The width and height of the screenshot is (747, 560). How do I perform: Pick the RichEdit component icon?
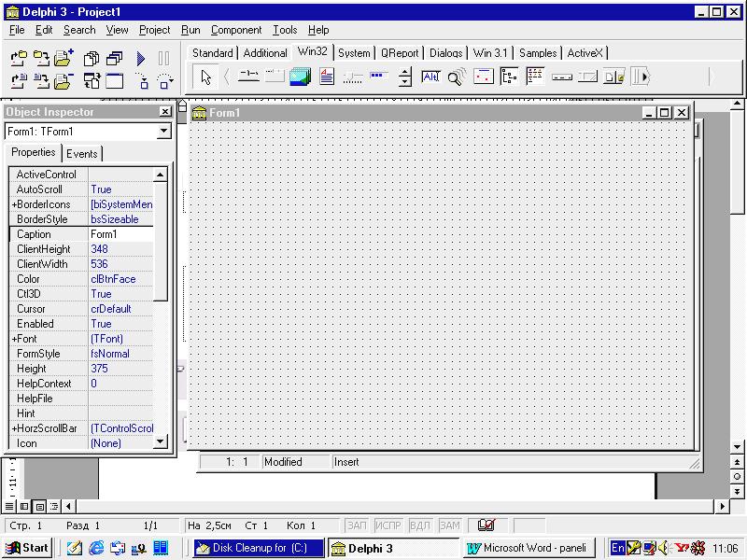tap(327, 77)
